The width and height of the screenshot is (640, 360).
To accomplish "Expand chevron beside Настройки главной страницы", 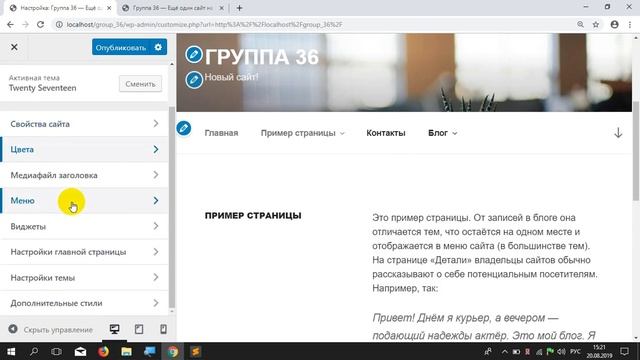I will pyautogui.click(x=156, y=251).
